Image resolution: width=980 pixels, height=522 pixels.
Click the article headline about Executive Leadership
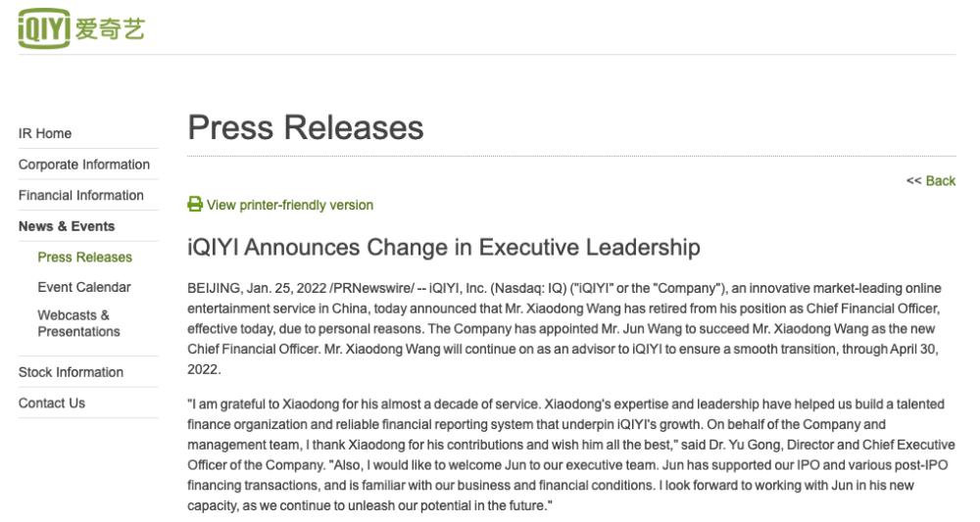[444, 247]
